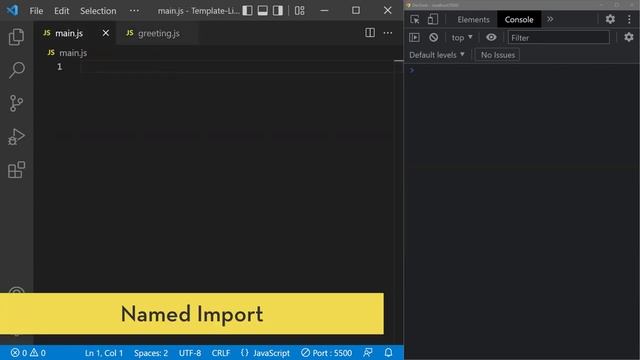Open the File menu

[x=36, y=11]
